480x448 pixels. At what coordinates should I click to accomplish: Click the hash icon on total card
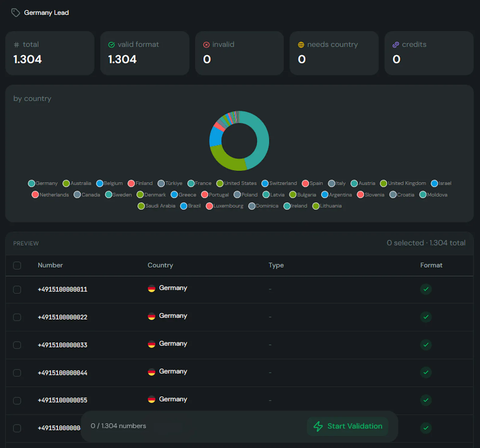click(x=16, y=45)
